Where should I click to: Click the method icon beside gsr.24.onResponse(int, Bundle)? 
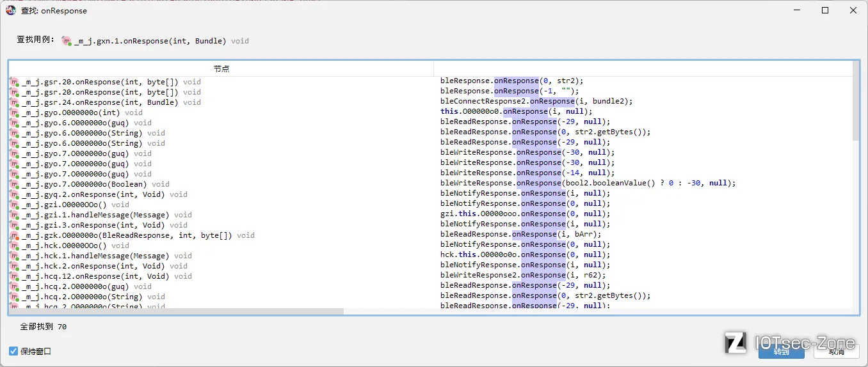click(15, 102)
